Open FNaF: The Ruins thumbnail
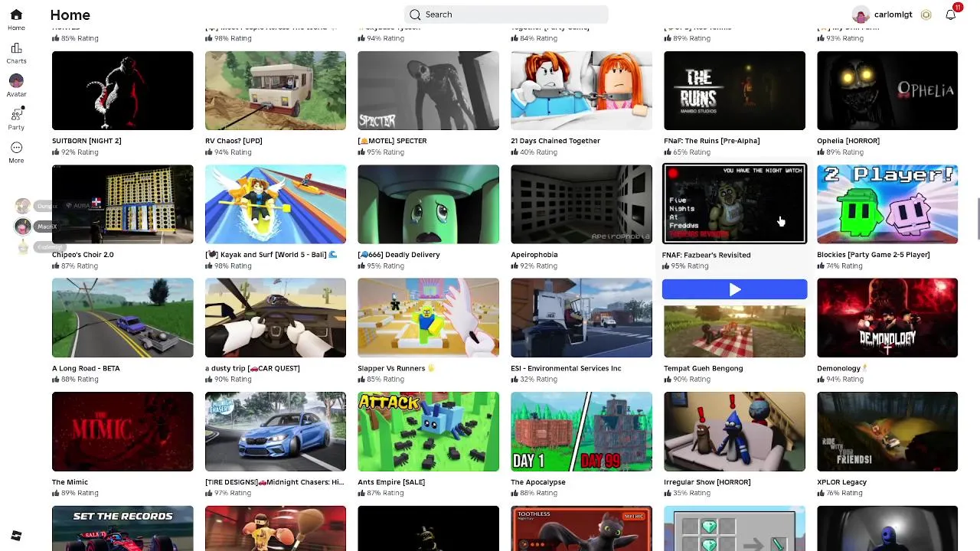Viewport: 980px width, 551px height. [734, 90]
